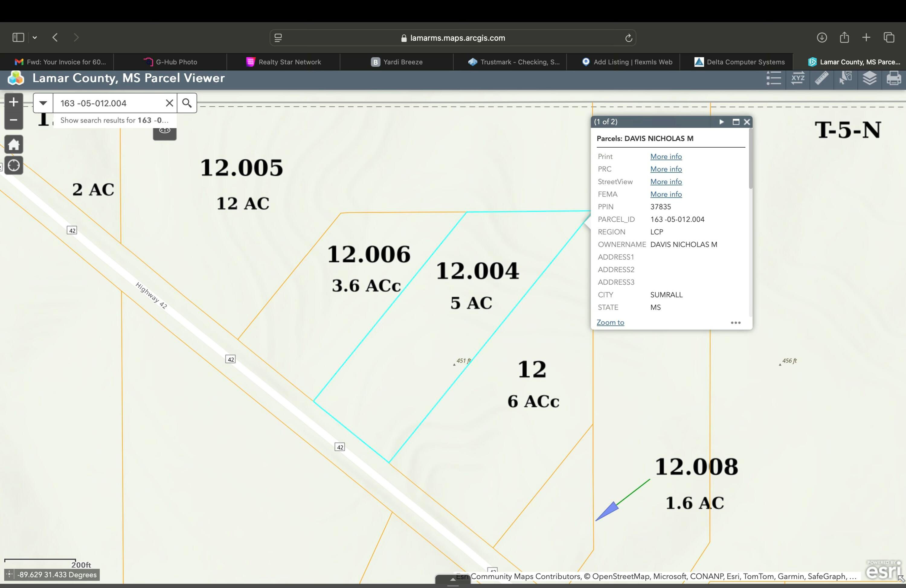Open the Legend widget icon
The image size is (906, 588).
[x=773, y=78]
